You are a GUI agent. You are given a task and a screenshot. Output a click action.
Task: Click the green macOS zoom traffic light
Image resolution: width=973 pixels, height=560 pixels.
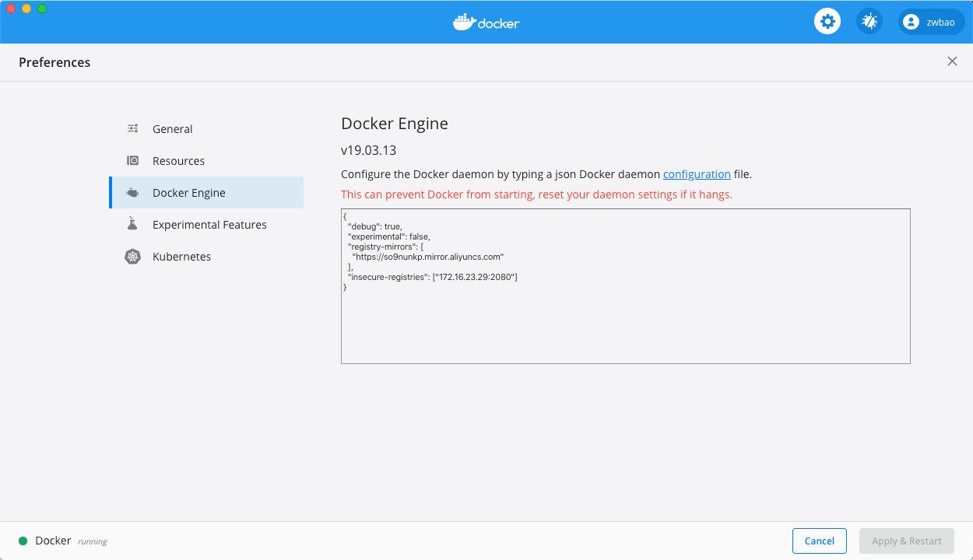pyautogui.click(x=41, y=9)
